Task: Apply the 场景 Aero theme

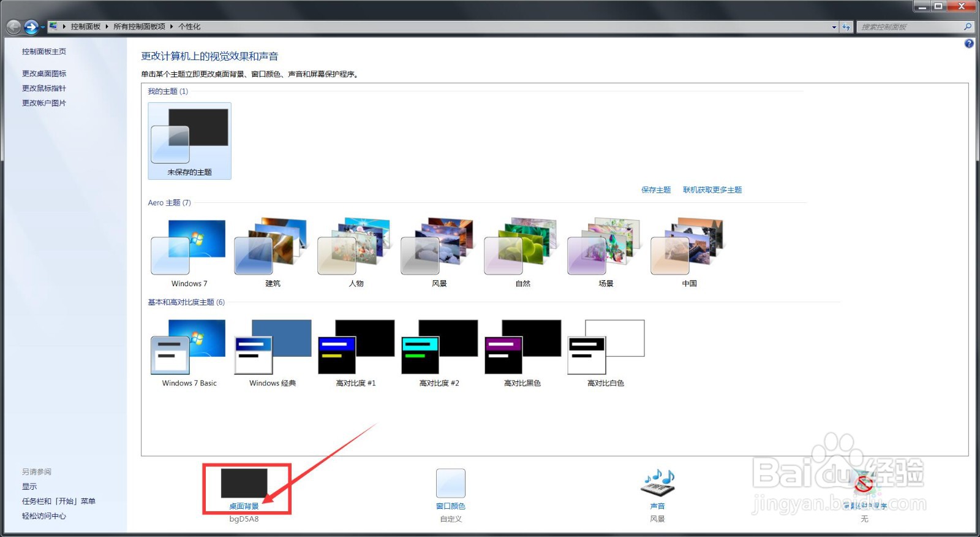Action: (606, 253)
